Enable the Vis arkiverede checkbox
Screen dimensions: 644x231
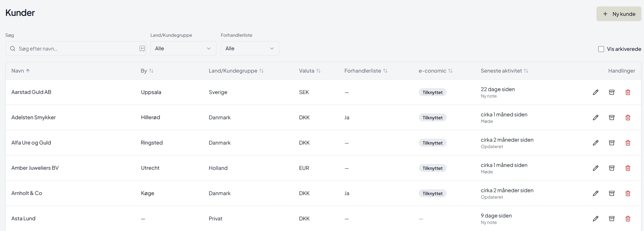click(601, 49)
